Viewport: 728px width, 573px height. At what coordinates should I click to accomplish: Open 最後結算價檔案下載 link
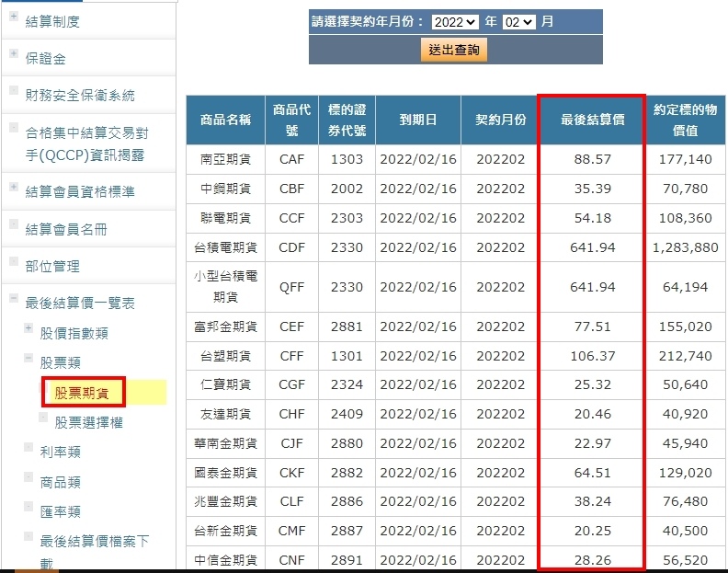pyautogui.click(x=95, y=552)
